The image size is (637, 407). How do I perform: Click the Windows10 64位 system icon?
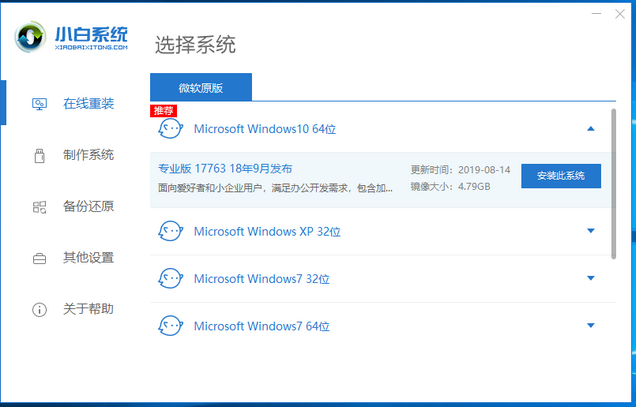pyautogui.click(x=171, y=129)
